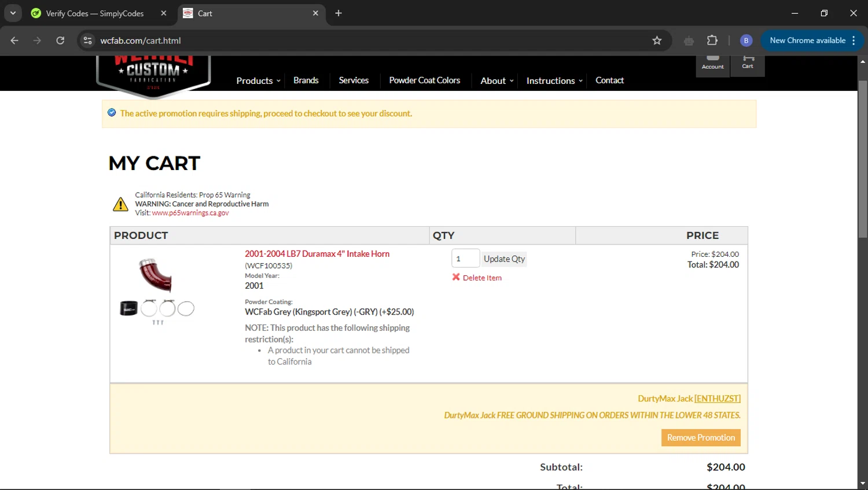The width and height of the screenshot is (868, 490).
Task: Close the Cart tab
Action: (315, 13)
